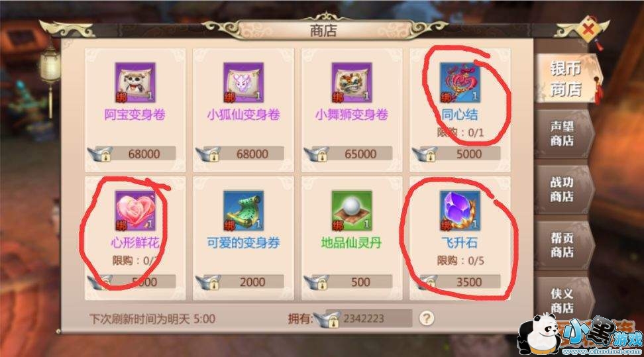Open the 帮贡商店 tab
644x357 pixels.
[563, 245]
